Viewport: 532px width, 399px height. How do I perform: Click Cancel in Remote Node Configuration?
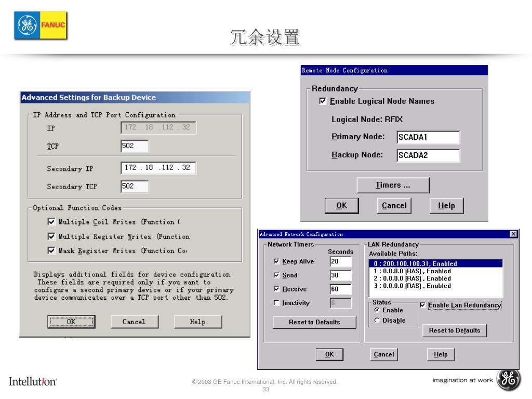394,206
